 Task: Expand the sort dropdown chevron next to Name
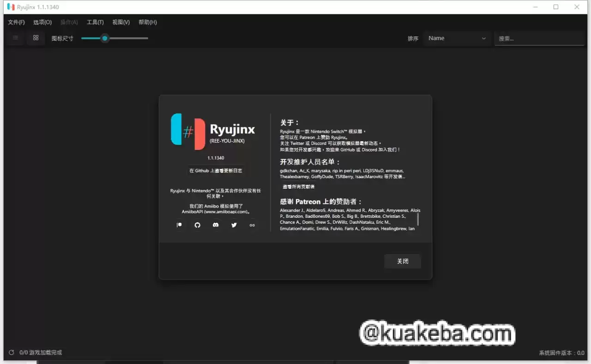click(x=483, y=38)
